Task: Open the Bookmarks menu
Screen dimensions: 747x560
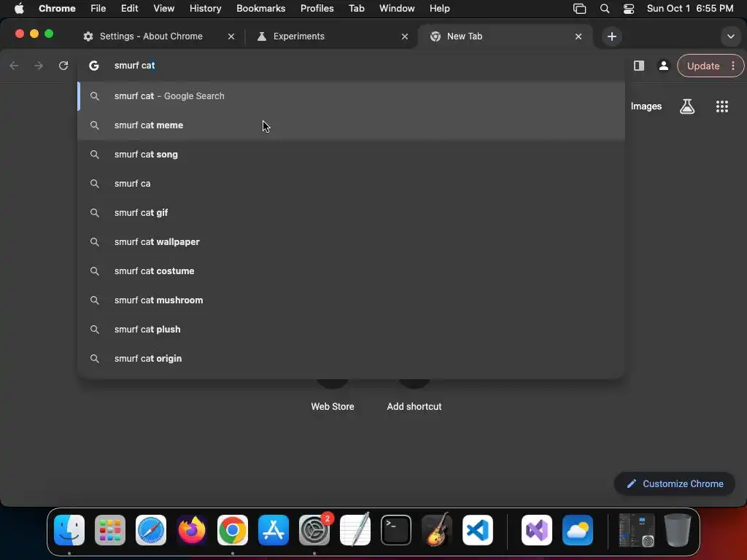Action: click(x=260, y=9)
